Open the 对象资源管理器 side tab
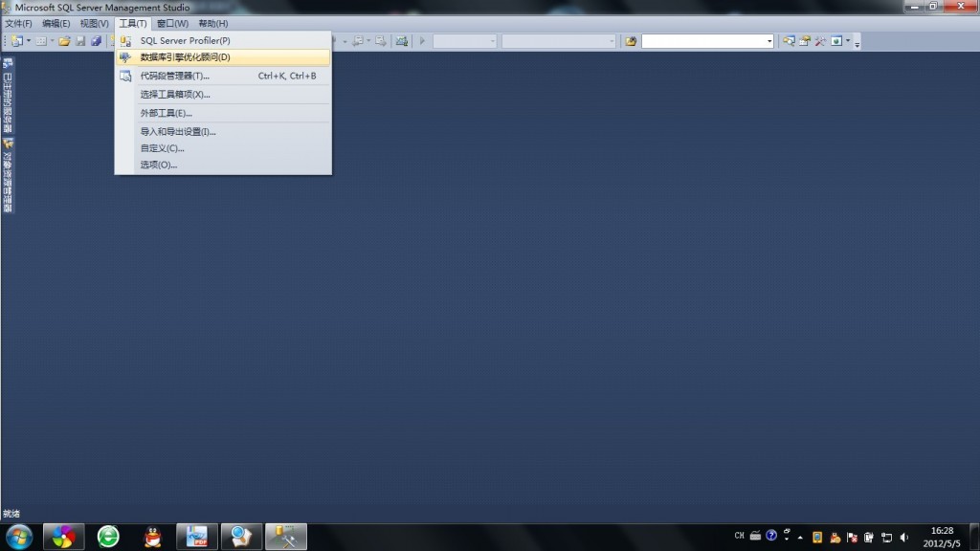 (x=8, y=176)
